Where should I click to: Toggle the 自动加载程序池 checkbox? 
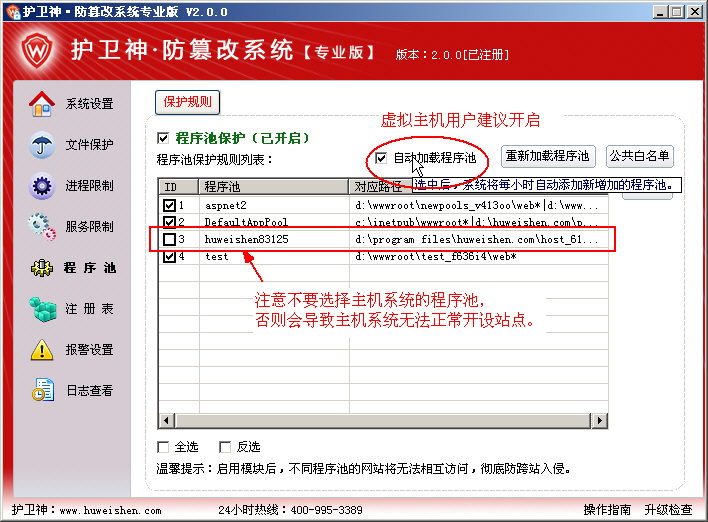[x=381, y=158]
